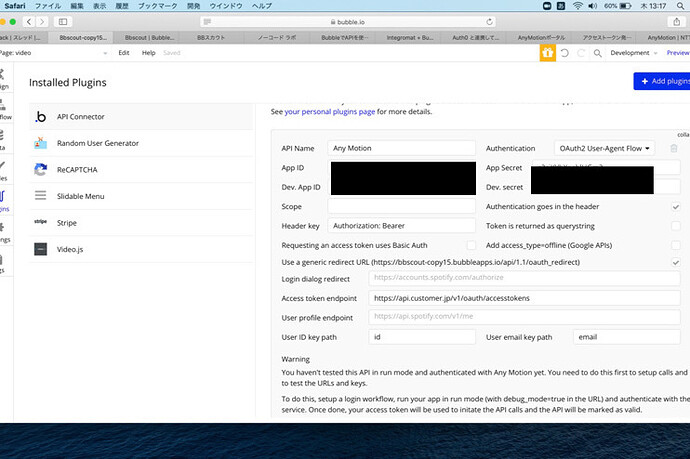Open Safari 履歴 menu

121,6
